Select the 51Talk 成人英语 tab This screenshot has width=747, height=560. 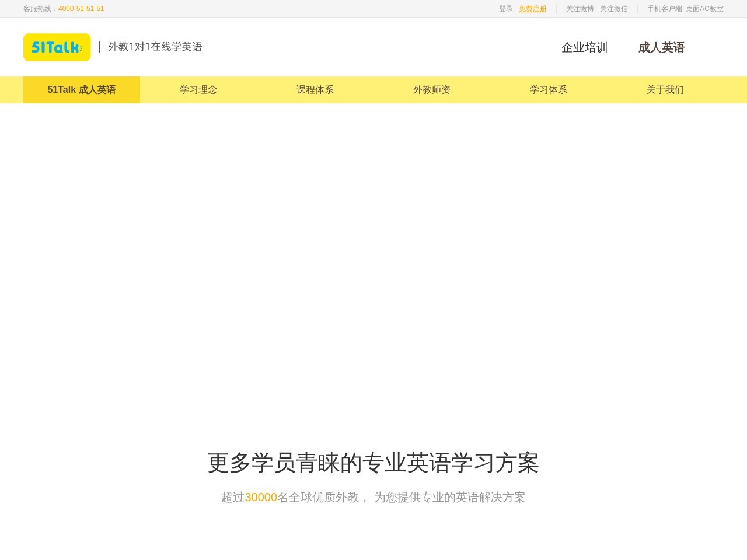tap(82, 90)
